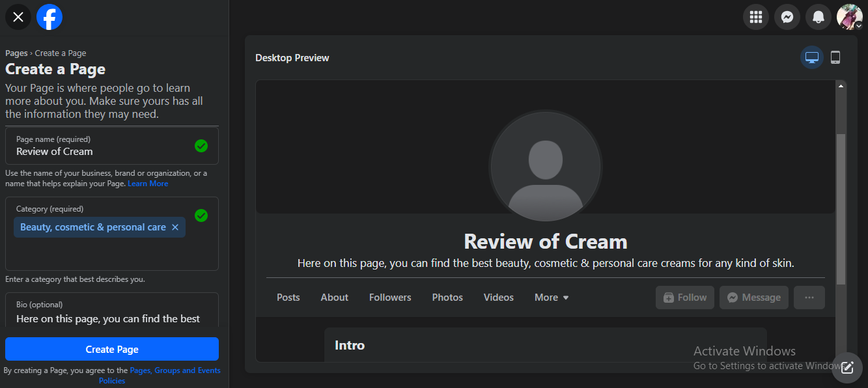
Task: Select the Posts tab in preview
Action: point(288,298)
